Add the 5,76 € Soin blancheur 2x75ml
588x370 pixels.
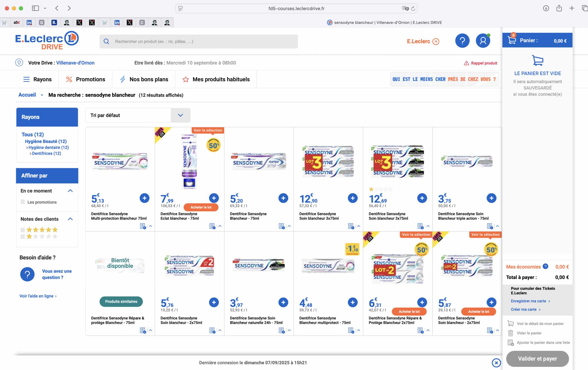[x=214, y=302]
